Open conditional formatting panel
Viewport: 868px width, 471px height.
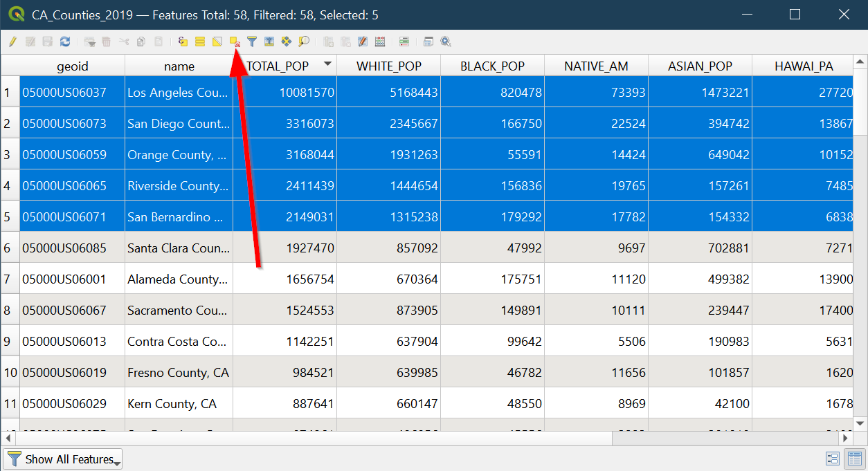pos(404,41)
